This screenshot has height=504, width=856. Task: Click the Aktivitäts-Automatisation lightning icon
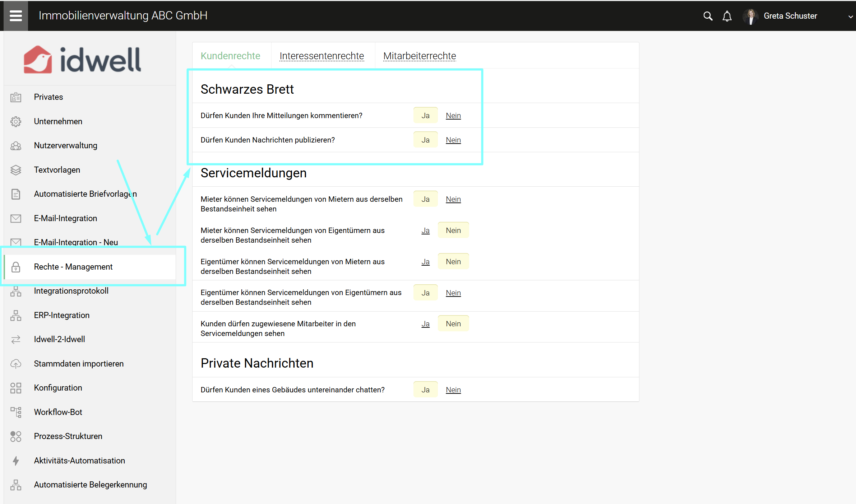(16, 461)
